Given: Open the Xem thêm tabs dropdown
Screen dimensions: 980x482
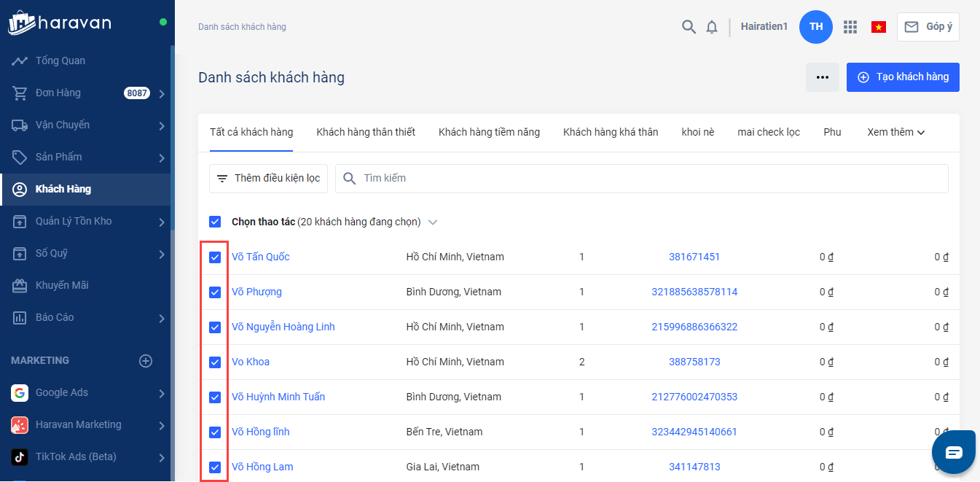Looking at the screenshot, I should point(895,132).
